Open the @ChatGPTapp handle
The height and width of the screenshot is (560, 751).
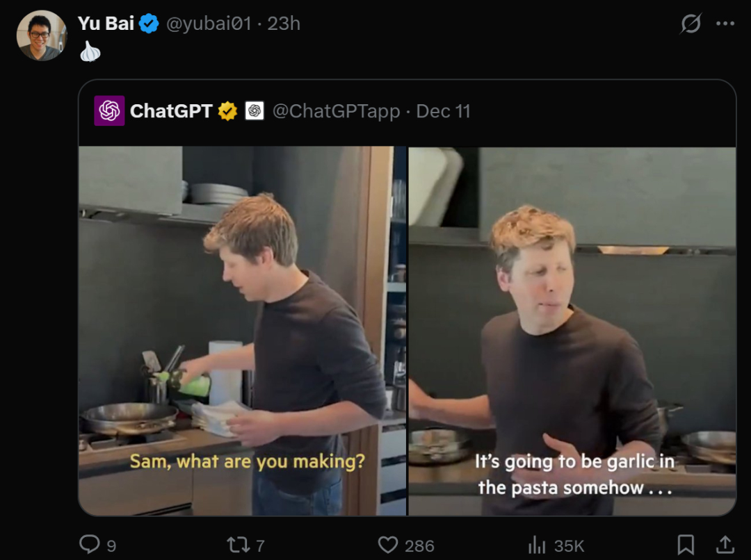click(x=336, y=111)
